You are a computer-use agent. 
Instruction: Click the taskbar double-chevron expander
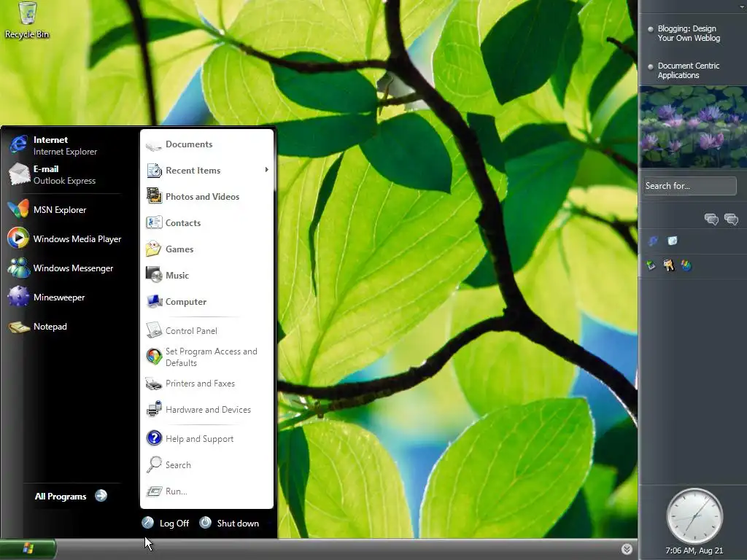[x=627, y=549]
